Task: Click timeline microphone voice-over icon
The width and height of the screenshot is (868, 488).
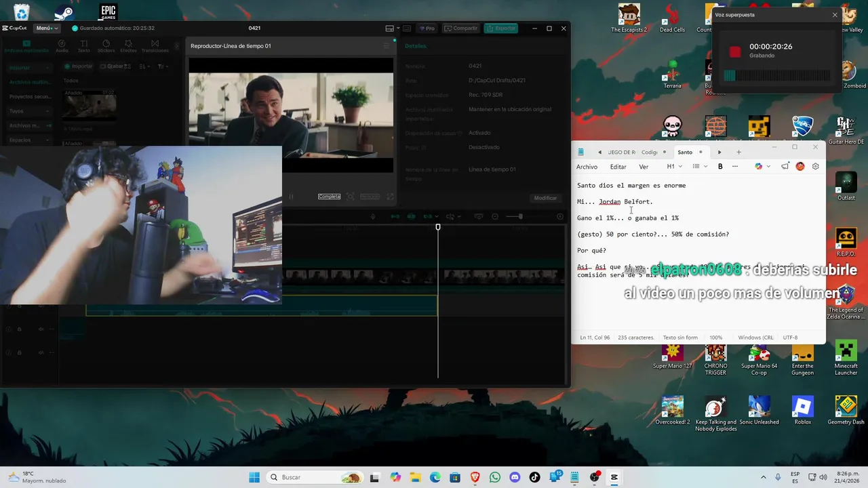Action: click(x=372, y=216)
